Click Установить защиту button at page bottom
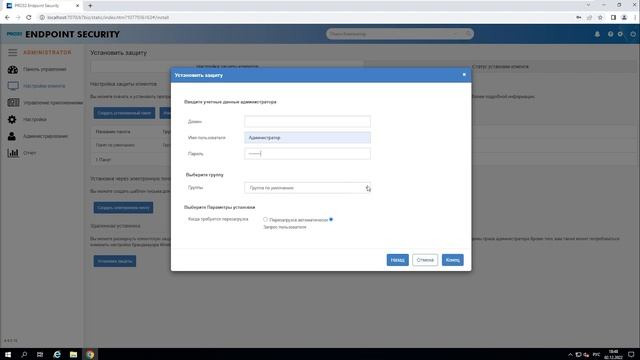The image size is (640, 360). pos(115,261)
